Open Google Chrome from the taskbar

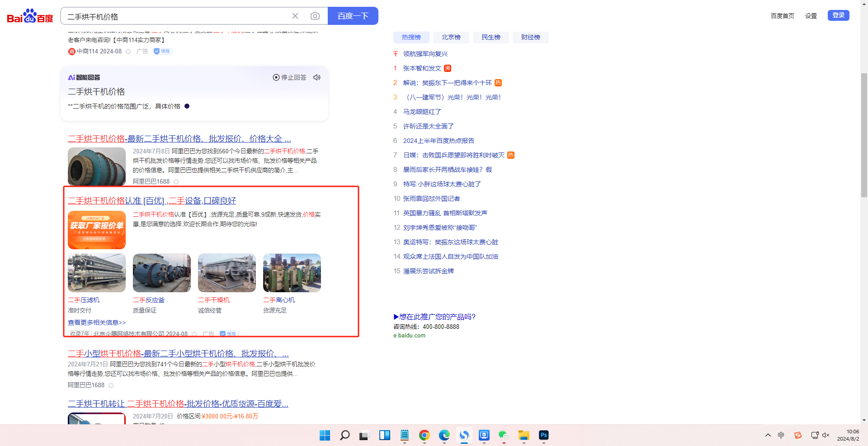(x=424, y=435)
